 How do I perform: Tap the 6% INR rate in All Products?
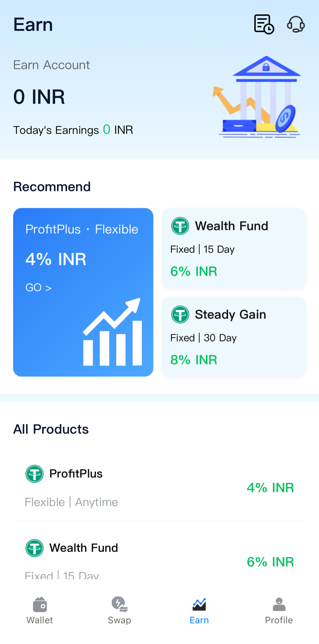click(270, 562)
